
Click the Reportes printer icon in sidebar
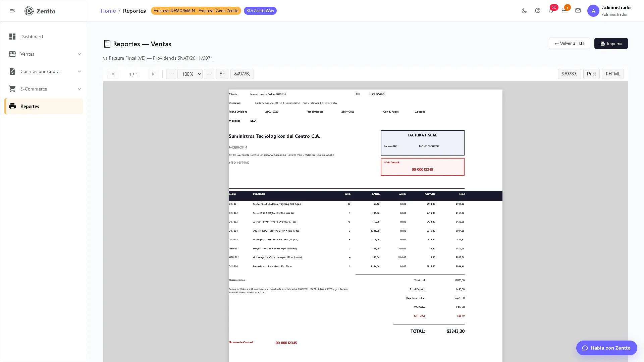click(12, 106)
